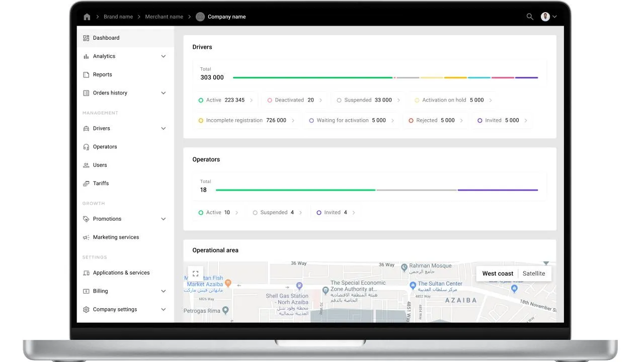The height and width of the screenshot is (362, 644).
Task: Open Applications & services in the sidebar
Action: (x=125, y=273)
